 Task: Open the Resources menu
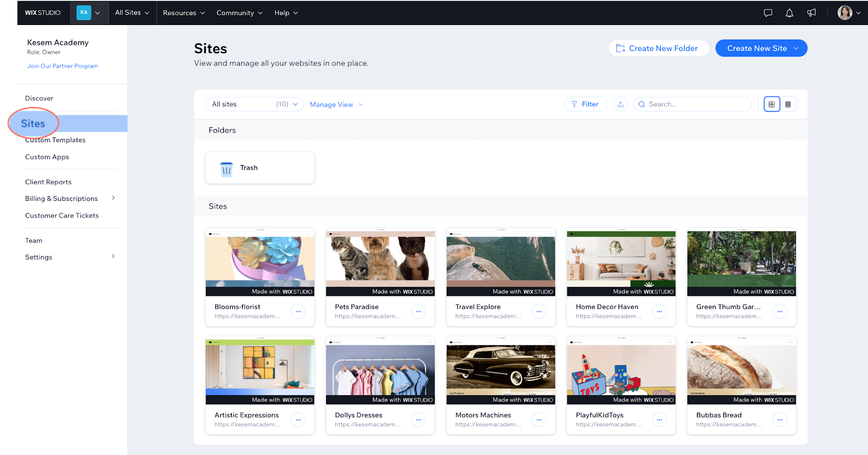click(x=183, y=13)
